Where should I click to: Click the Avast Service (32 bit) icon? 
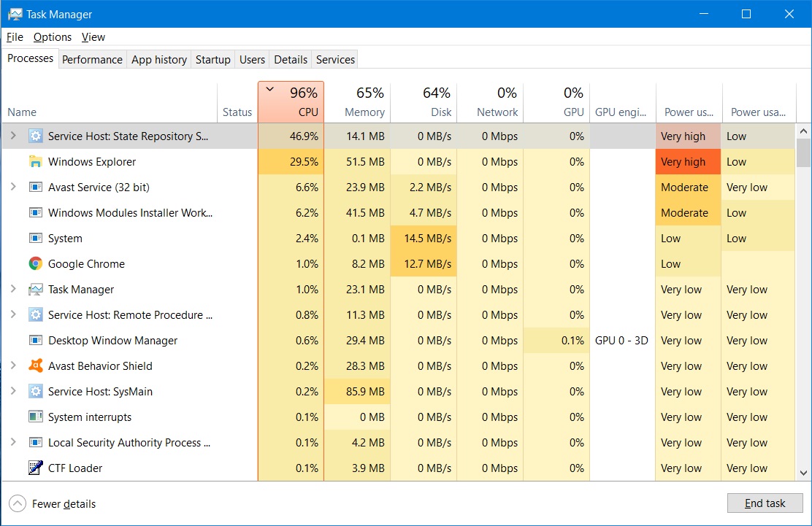click(x=36, y=187)
